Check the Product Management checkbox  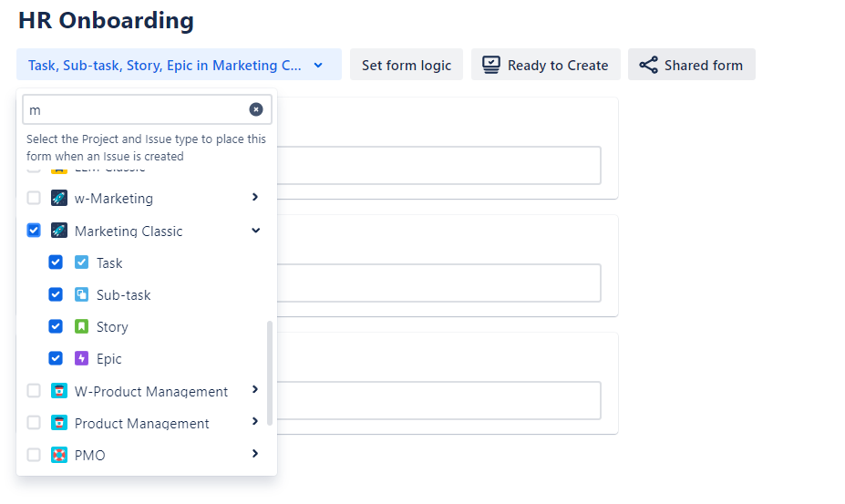pos(34,423)
